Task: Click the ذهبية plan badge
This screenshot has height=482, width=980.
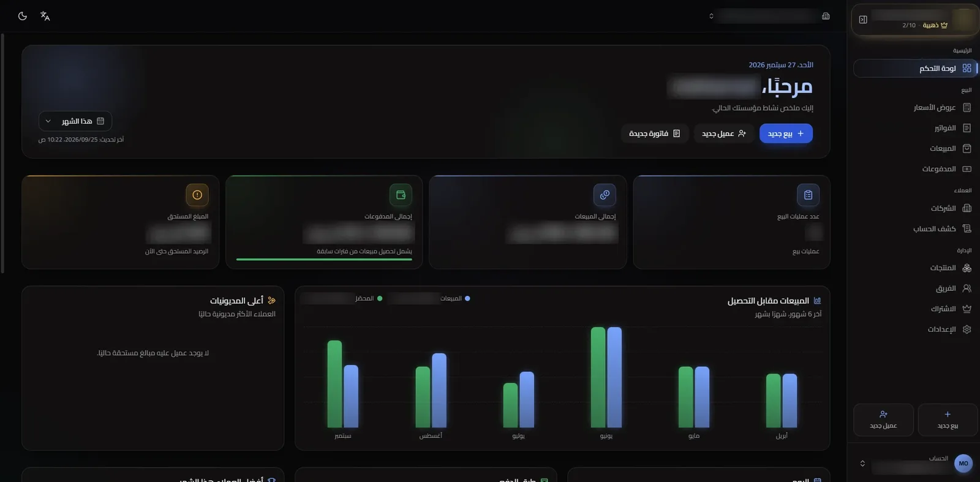Action: tap(935, 25)
